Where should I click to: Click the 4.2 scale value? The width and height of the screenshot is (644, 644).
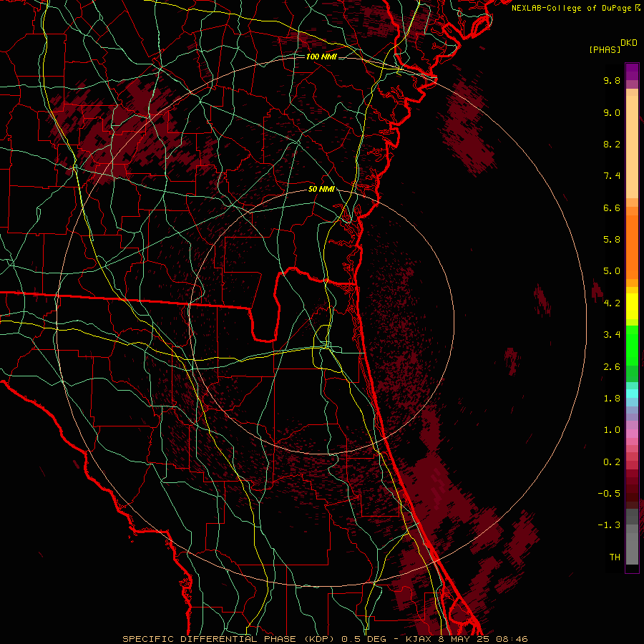(612, 303)
